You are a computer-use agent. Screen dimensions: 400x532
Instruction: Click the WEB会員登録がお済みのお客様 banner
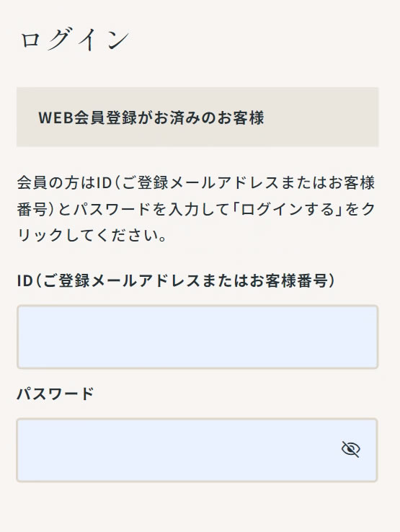click(197, 117)
